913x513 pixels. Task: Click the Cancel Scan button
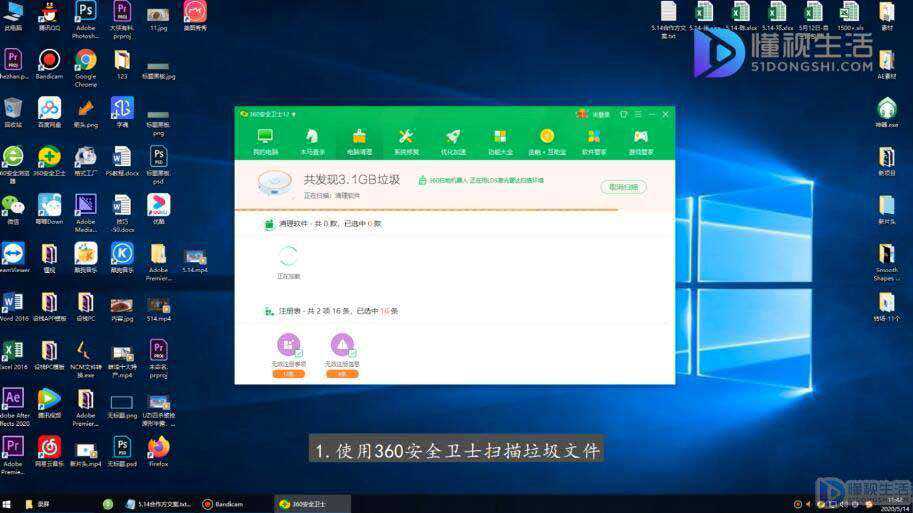point(623,187)
